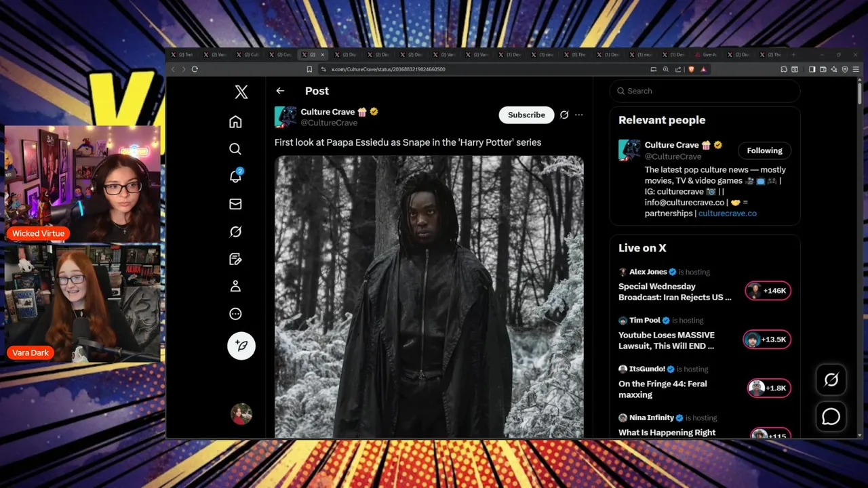Reload the page in the browser toolbar
The height and width of the screenshot is (488, 868).
pos(195,69)
